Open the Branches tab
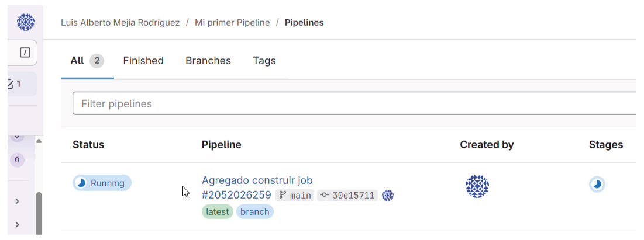This screenshot has height=240, width=644. pos(208,61)
